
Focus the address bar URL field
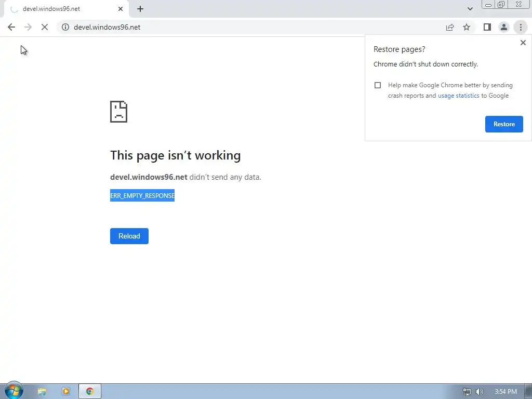[x=251, y=27]
